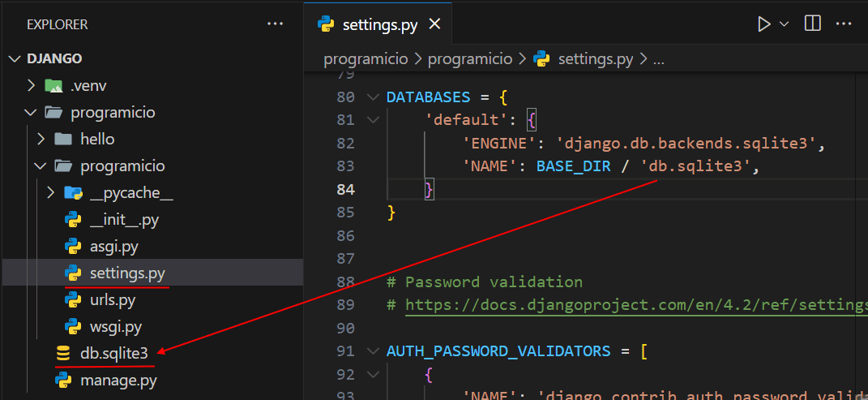Open manage.py in the explorer
The image size is (868, 400).
coord(118,381)
